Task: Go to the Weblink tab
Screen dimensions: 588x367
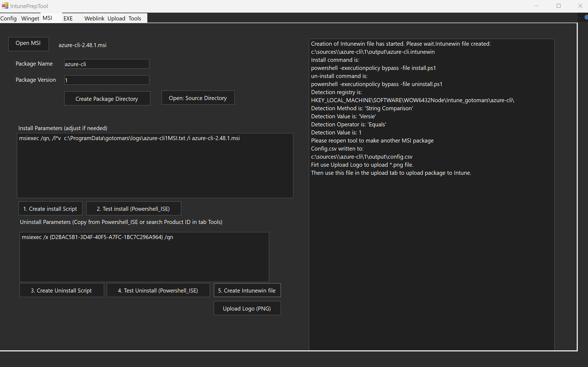Action: pos(94,18)
